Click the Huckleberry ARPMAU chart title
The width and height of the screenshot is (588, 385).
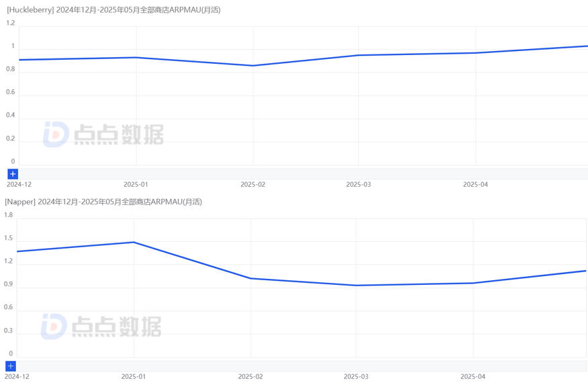(113, 10)
